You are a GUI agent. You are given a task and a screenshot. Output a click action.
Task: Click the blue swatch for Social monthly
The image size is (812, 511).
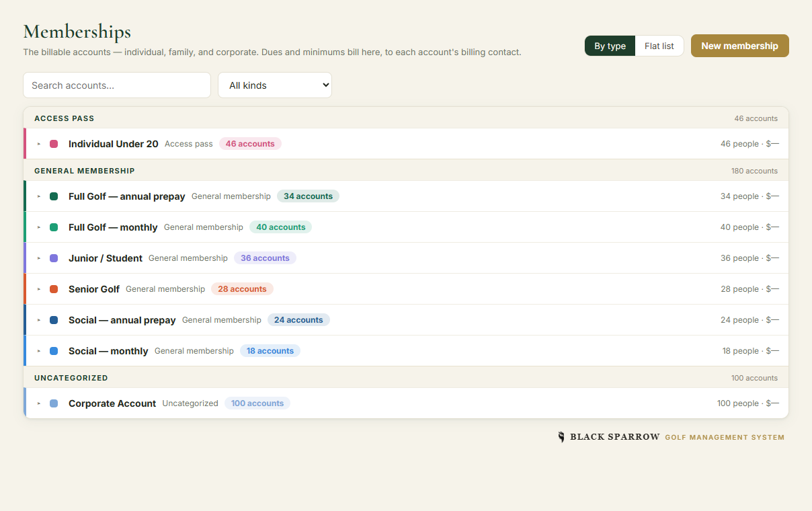click(x=54, y=351)
